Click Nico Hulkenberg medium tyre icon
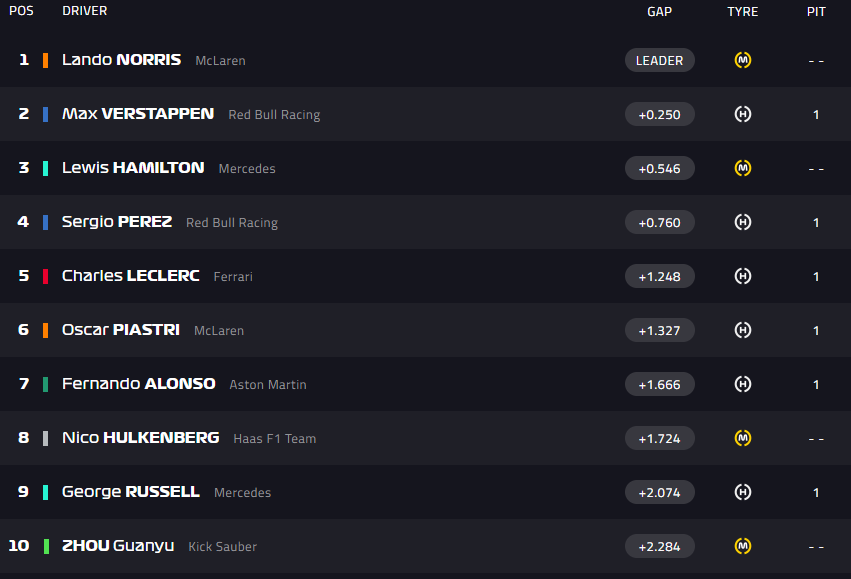 [x=742, y=438]
